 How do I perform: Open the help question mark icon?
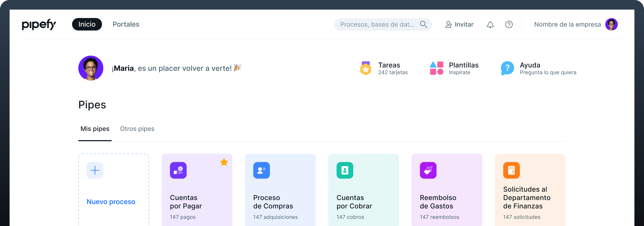pos(509,24)
